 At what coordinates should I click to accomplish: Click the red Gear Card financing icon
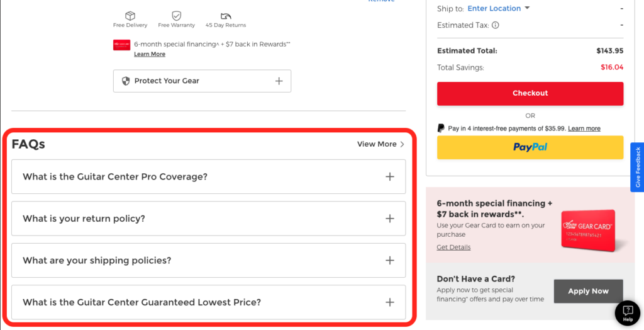121,45
